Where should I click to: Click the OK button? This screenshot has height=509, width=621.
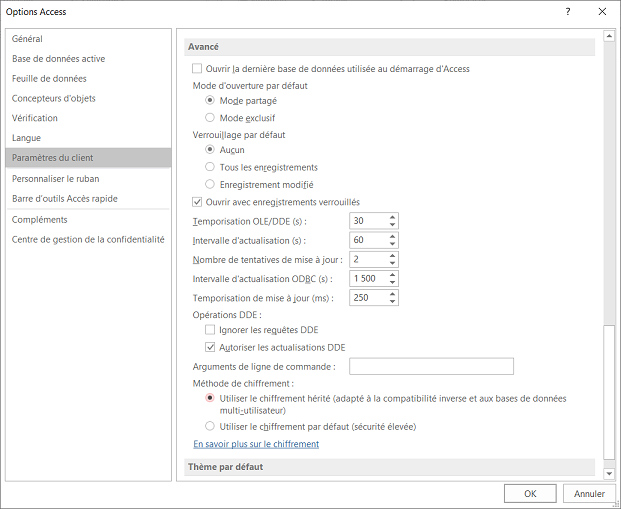click(x=530, y=493)
